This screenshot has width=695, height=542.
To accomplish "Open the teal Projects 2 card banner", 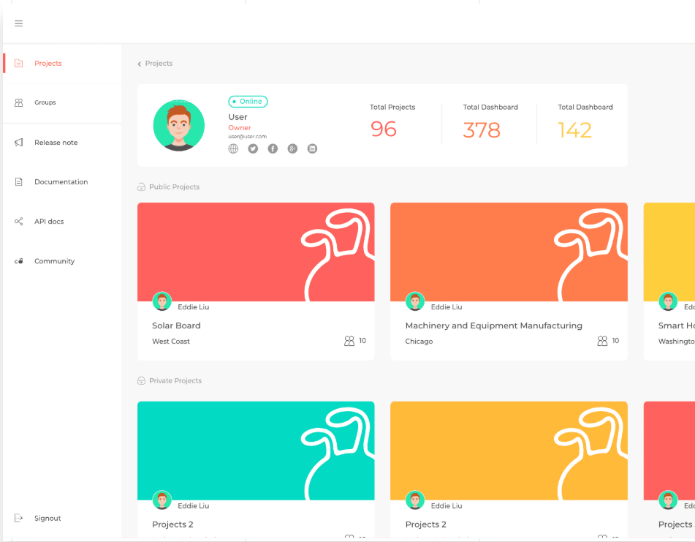I will (x=256, y=451).
